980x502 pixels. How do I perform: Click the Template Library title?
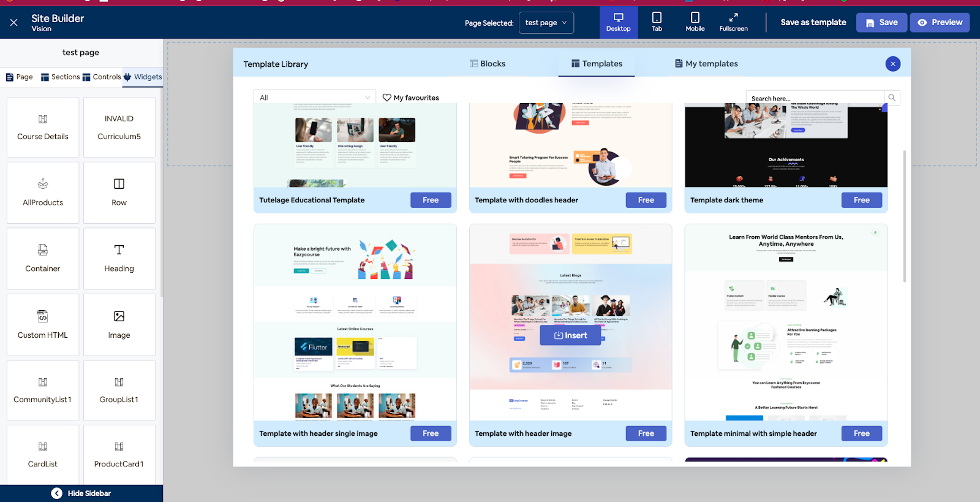276,64
